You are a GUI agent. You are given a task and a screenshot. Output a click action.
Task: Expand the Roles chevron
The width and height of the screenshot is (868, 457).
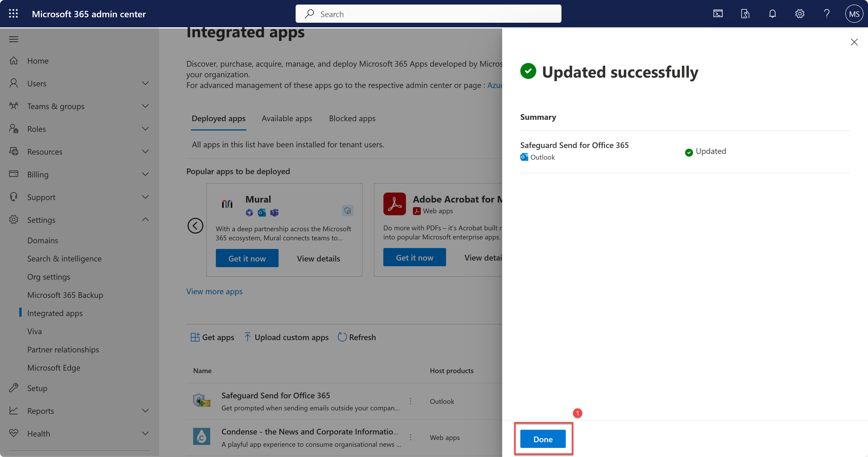(x=145, y=128)
